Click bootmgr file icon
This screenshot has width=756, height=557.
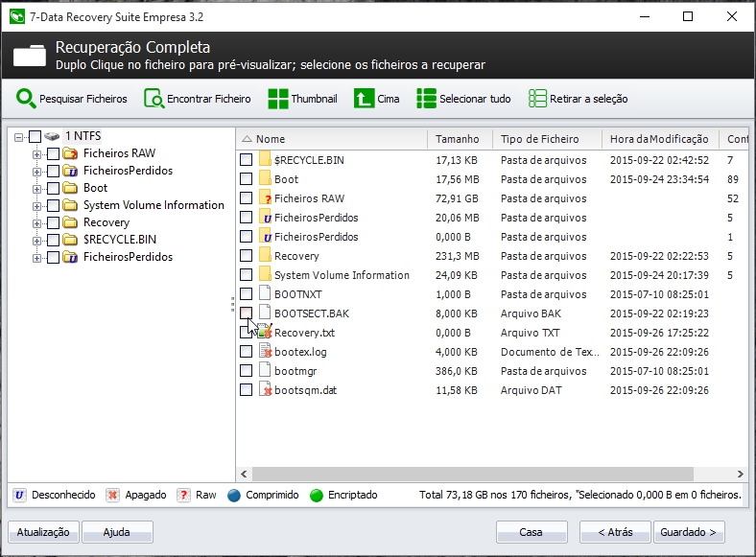265,370
